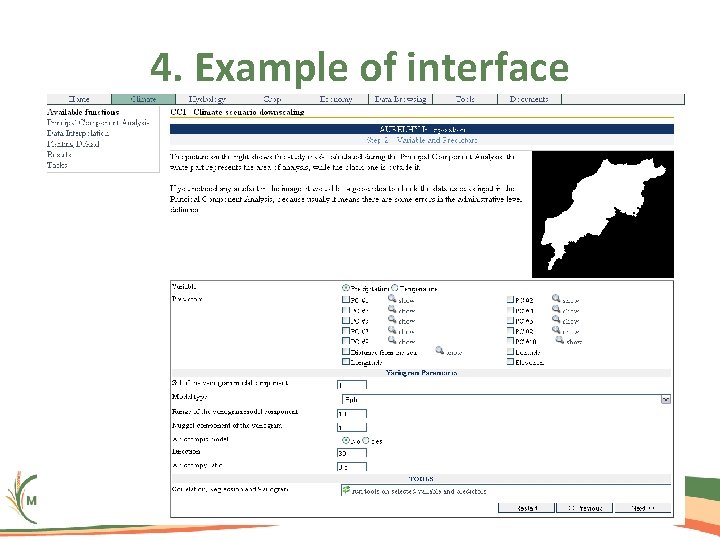Screen dimensions: 720x540
Task: Check the Distance from the sea predictor
Action: click(346, 352)
